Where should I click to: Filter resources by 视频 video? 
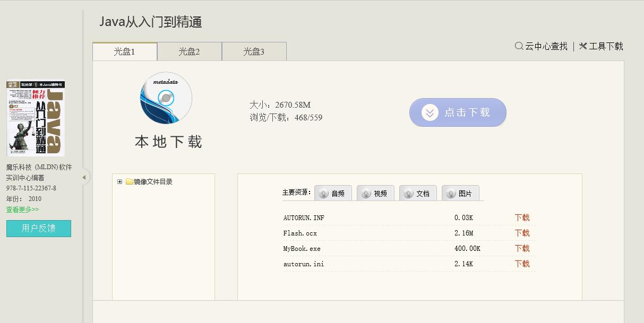(375, 194)
